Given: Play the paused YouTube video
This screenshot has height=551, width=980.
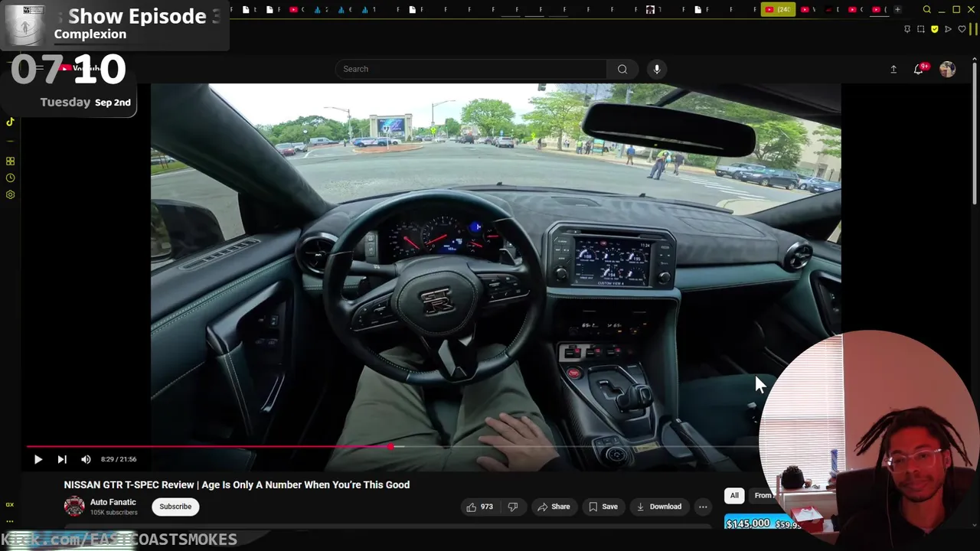Looking at the screenshot, I should 38,459.
